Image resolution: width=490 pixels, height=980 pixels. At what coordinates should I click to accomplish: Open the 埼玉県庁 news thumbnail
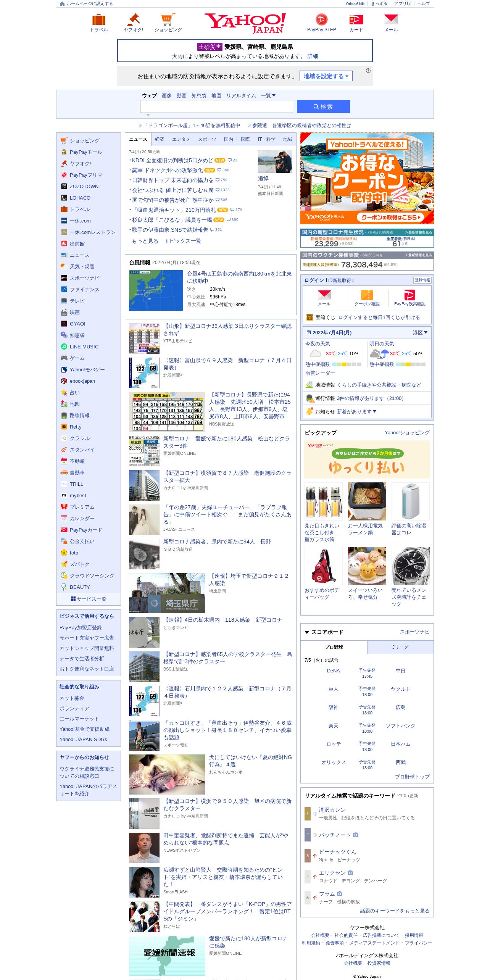coord(167,593)
